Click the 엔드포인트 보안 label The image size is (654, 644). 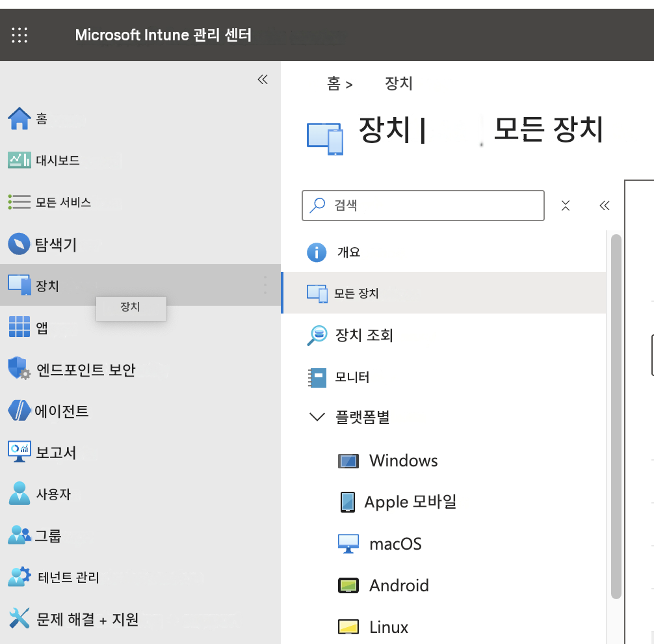(86, 369)
